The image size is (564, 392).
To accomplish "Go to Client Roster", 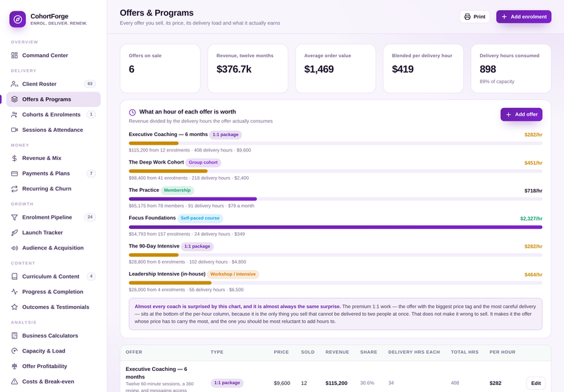I will (54, 84).
